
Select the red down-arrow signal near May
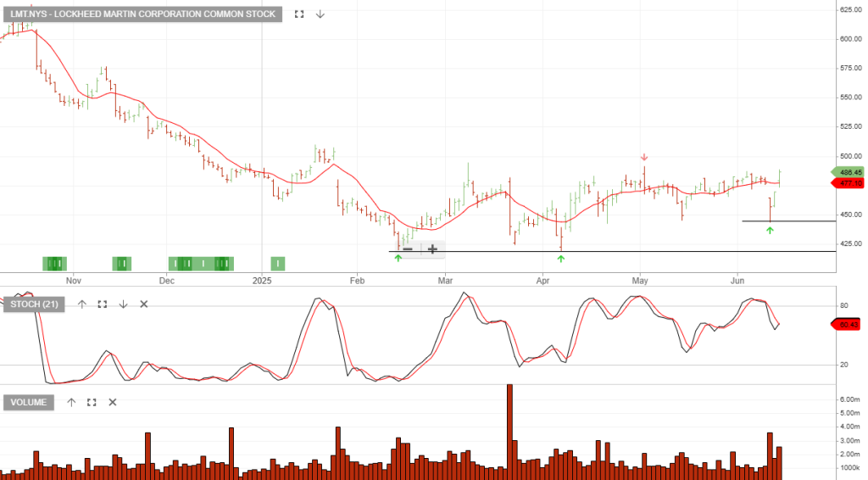pos(644,157)
